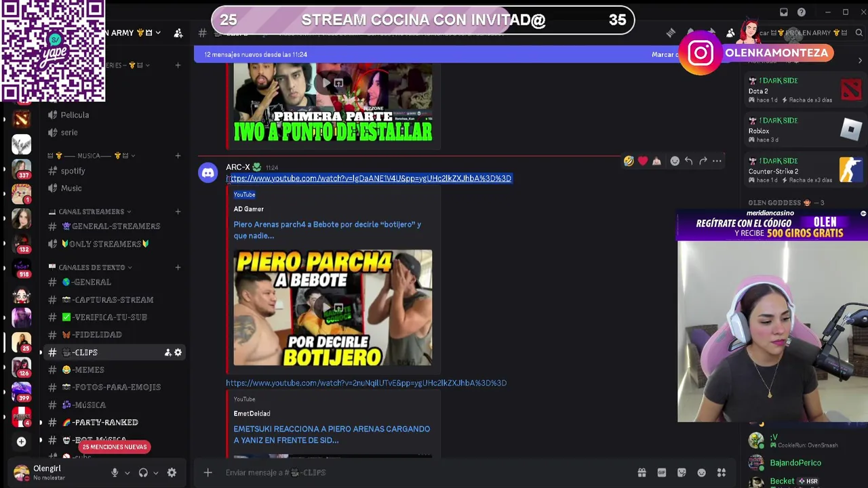Collapse the CANAL STREAMERS category
868x488 pixels.
[91, 211]
